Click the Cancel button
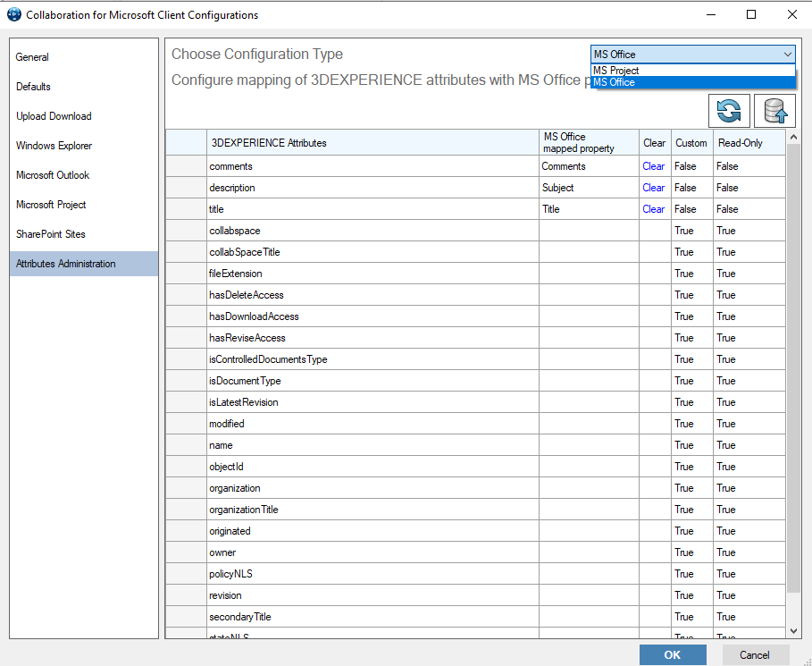This screenshot has height=666, width=812. pyautogui.click(x=755, y=654)
